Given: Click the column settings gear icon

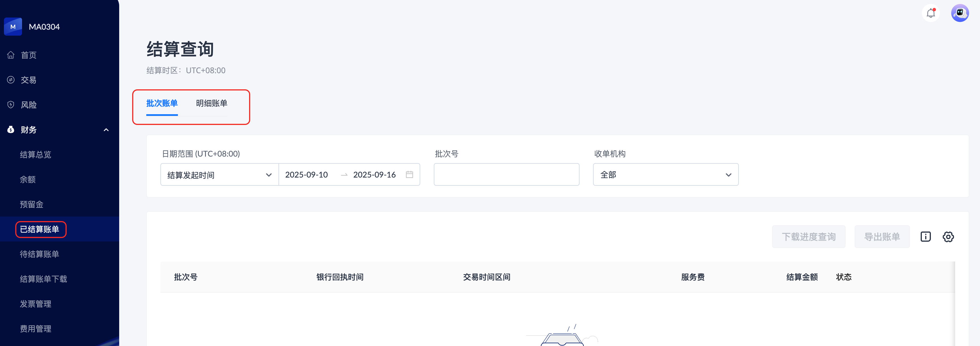Looking at the screenshot, I should [948, 237].
